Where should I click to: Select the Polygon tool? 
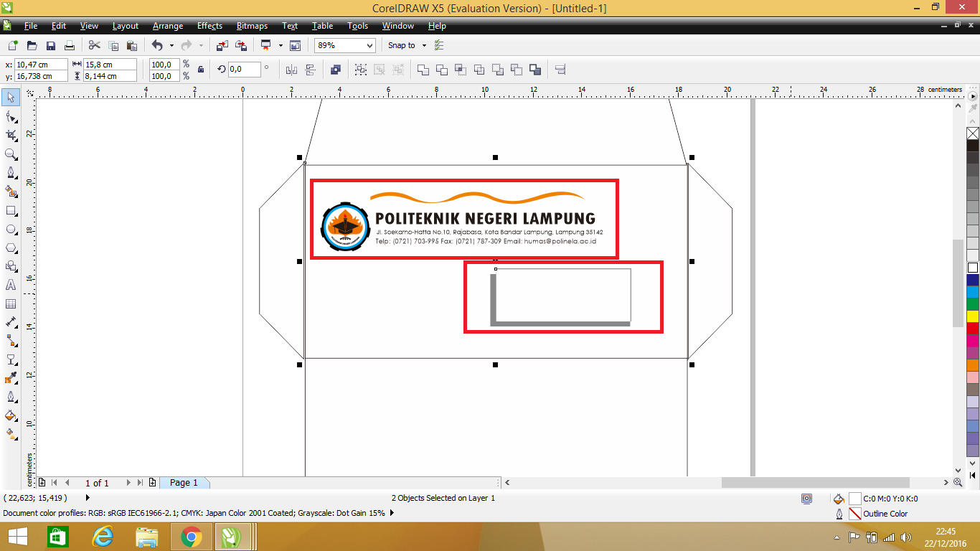point(11,248)
